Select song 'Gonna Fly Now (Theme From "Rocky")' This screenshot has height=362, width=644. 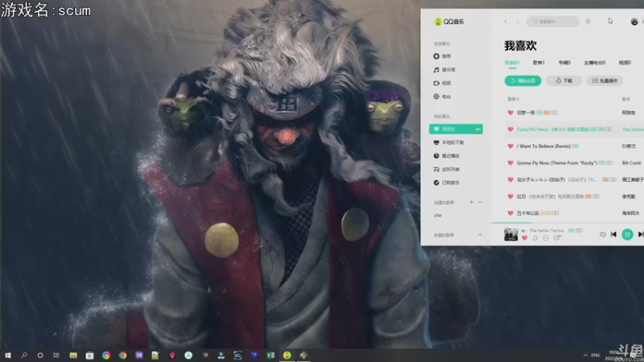557,163
